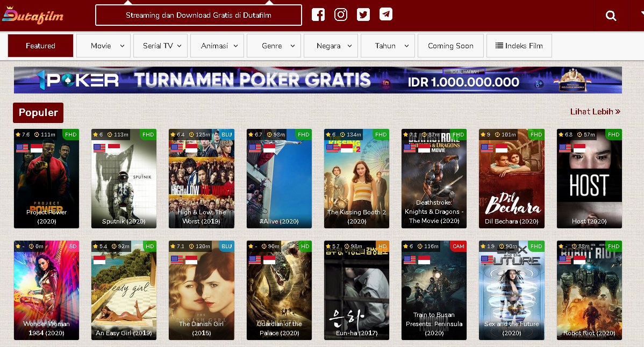The width and height of the screenshot is (644, 347).
Task: Open the Twitter page icon
Action: click(x=363, y=15)
